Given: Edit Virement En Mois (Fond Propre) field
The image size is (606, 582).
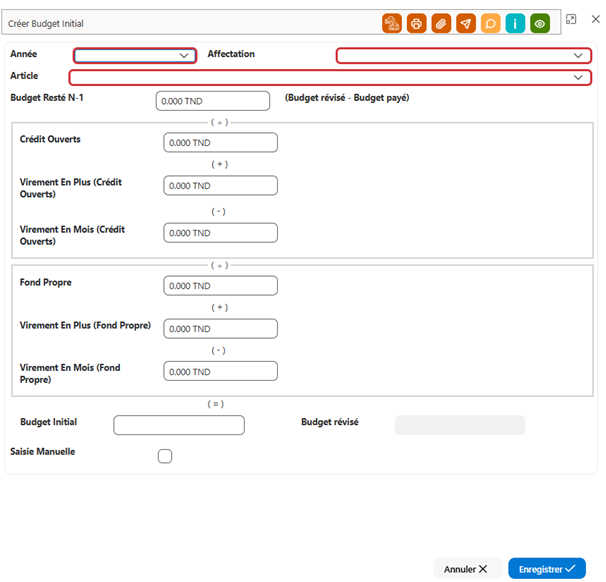Looking at the screenshot, I should [221, 371].
